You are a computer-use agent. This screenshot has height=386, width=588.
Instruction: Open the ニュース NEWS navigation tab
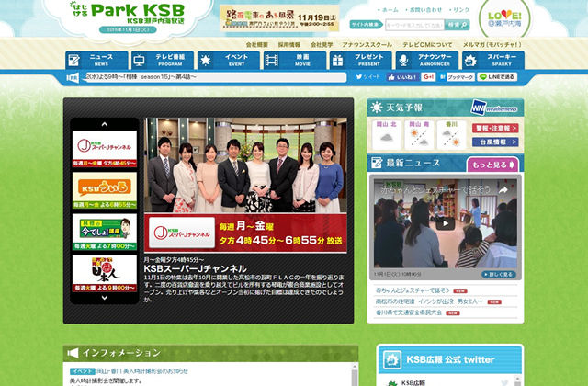(x=96, y=60)
